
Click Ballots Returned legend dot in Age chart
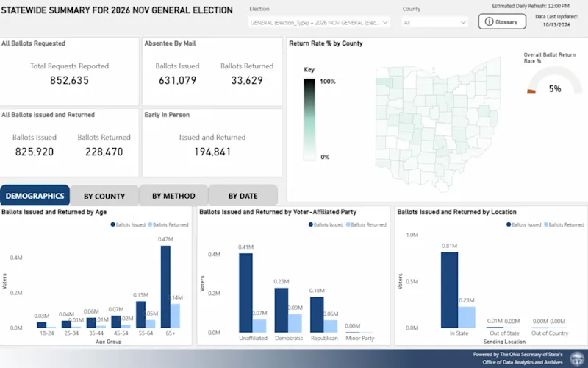pos(150,224)
